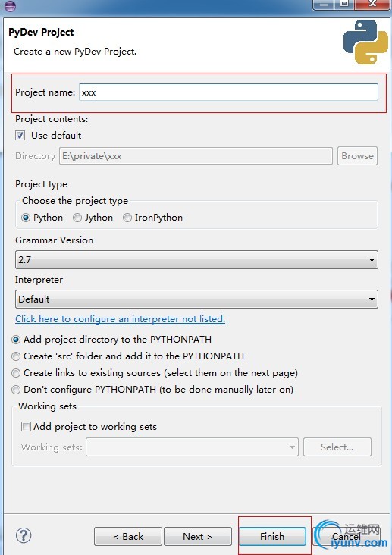Choose Add project directory to PYTHONPATH
Viewport: 392px width, 555px height.
tap(16, 340)
